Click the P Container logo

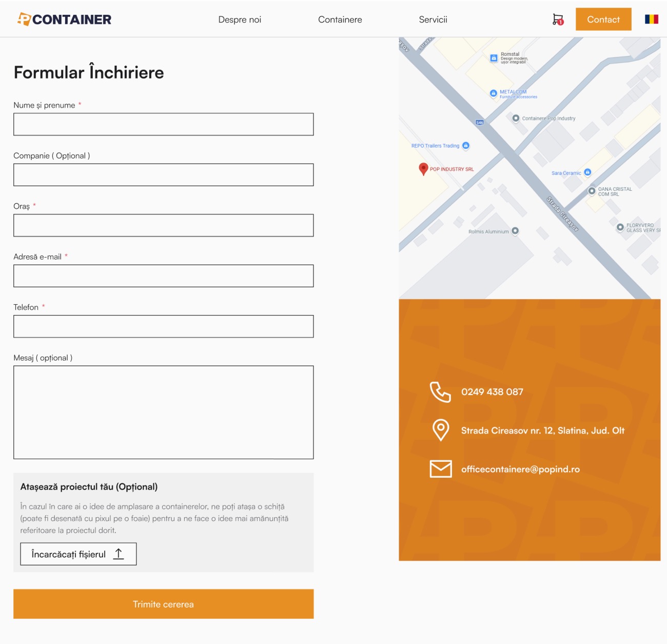click(x=65, y=19)
